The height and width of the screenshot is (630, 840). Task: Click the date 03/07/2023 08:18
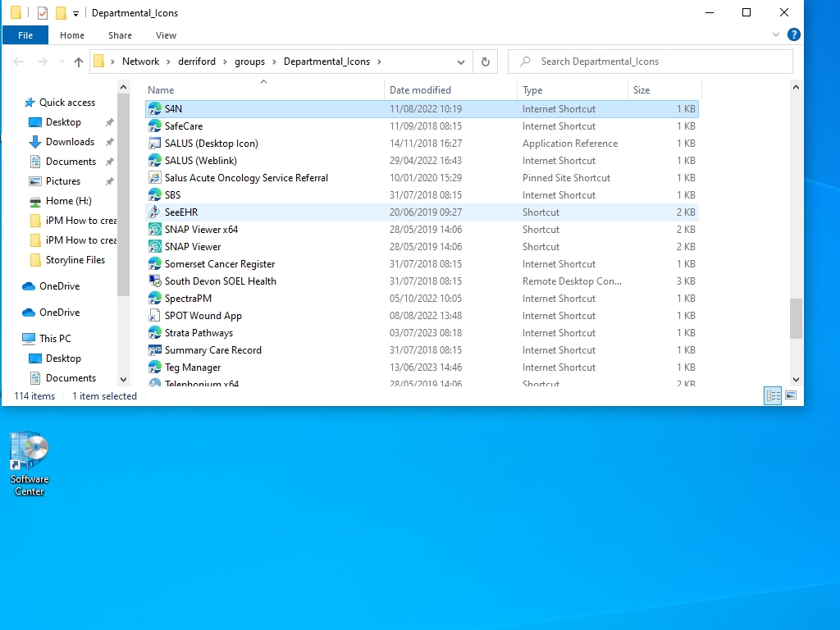point(426,333)
